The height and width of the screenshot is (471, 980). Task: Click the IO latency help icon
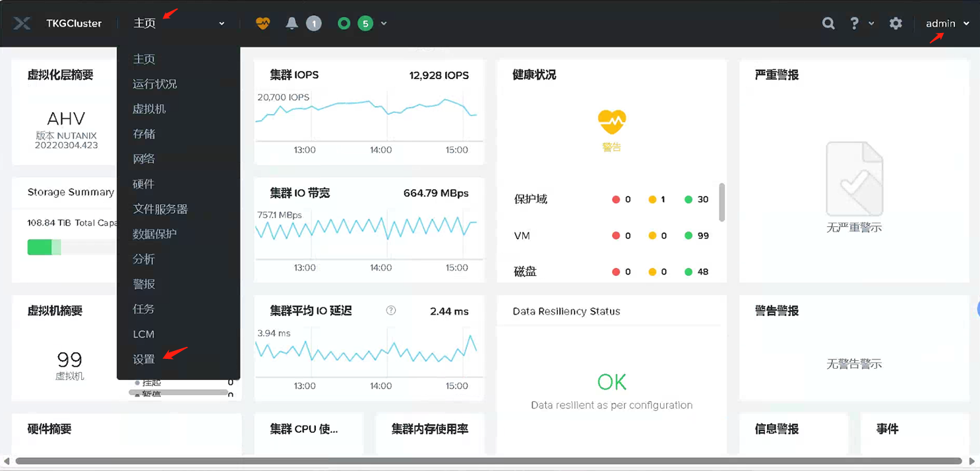[x=391, y=310]
